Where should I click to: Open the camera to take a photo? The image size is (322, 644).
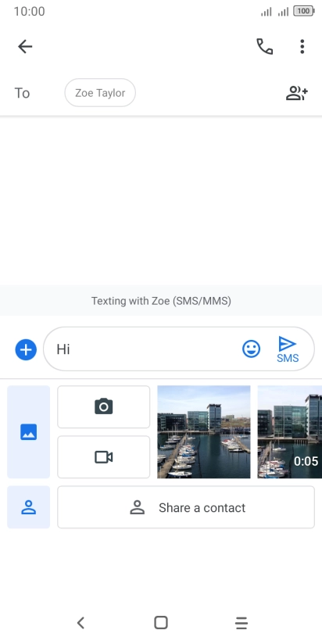103,407
